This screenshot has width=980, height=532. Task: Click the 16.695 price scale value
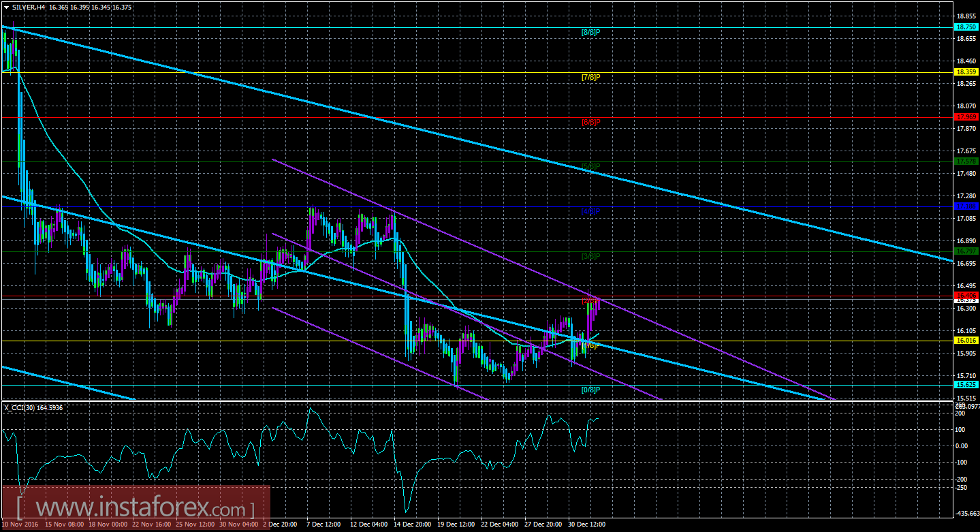966,263
